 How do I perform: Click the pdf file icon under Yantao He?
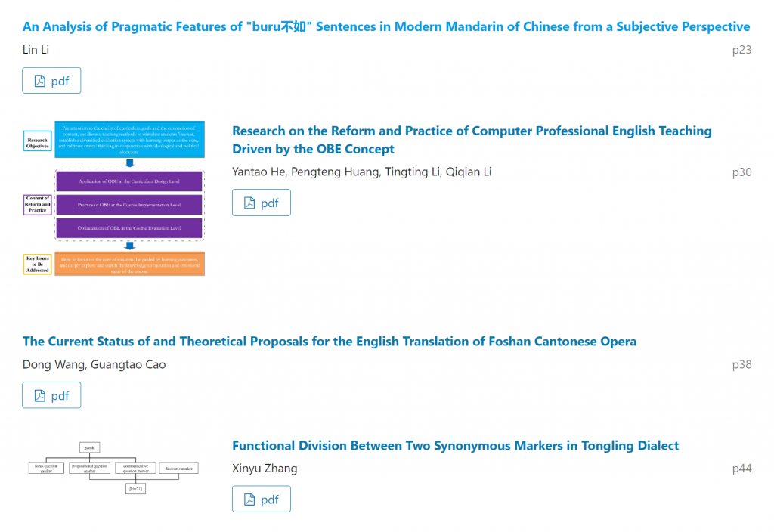[x=249, y=203]
